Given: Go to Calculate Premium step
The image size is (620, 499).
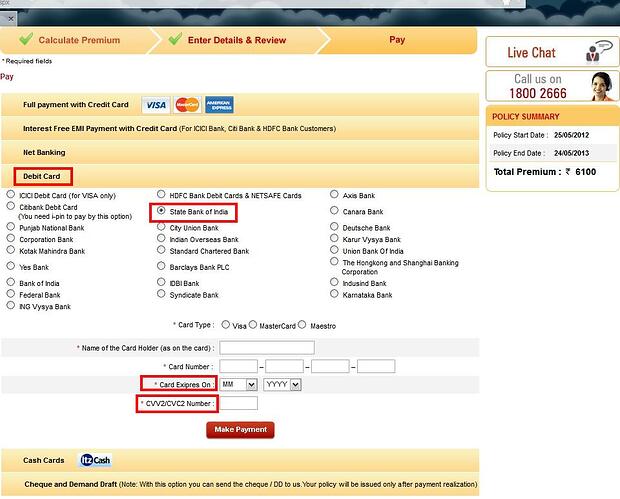Looking at the screenshot, I should pyautogui.click(x=79, y=40).
